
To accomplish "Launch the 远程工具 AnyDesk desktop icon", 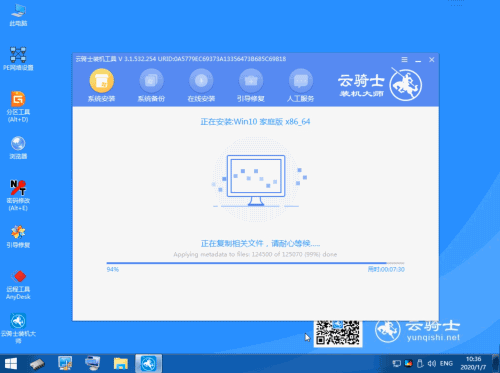I will tap(18, 285).
